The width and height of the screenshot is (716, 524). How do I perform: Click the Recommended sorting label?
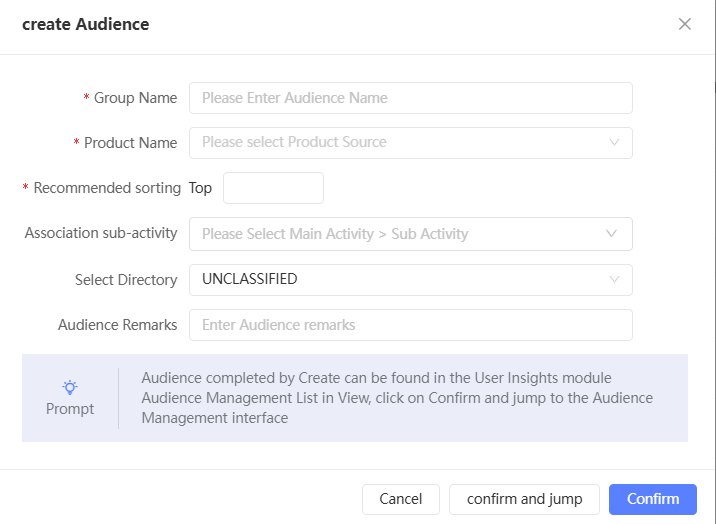107,188
